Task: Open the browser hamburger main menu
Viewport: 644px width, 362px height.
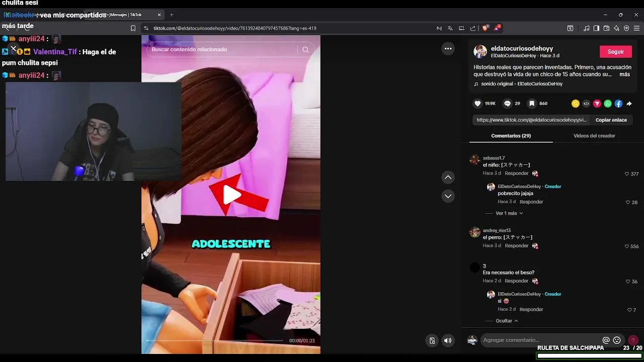Action: 636,28
